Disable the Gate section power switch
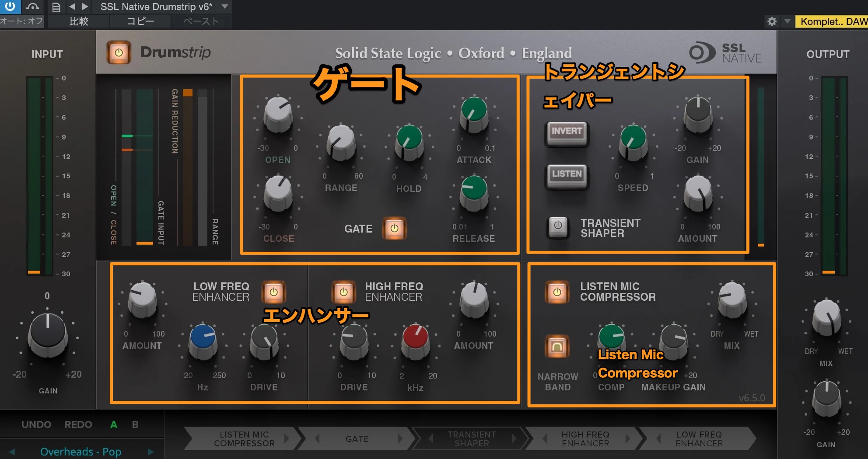Image resolution: width=868 pixels, height=459 pixels. [394, 228]
